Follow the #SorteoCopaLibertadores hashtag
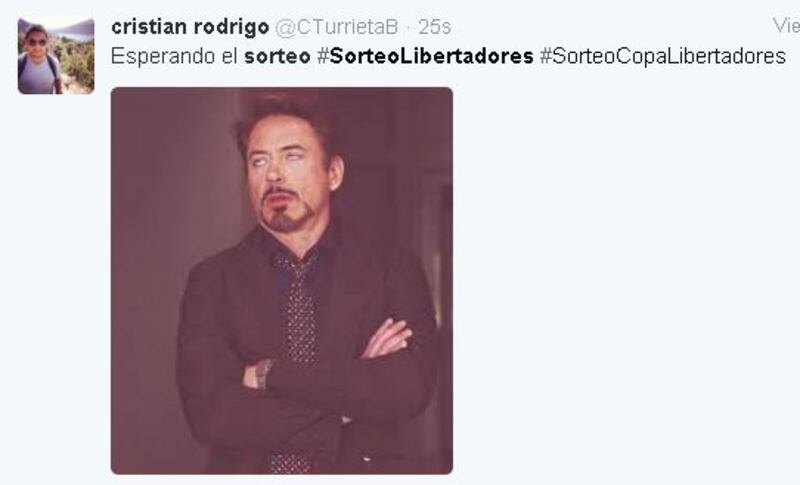Viewport: 800px width, 485px height. click(663, 56)
